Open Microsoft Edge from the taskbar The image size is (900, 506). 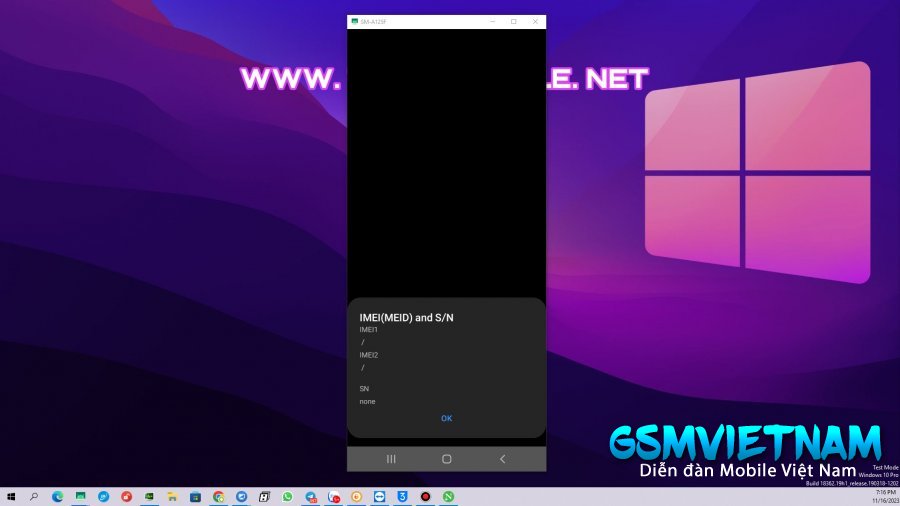tap(57, 497)
